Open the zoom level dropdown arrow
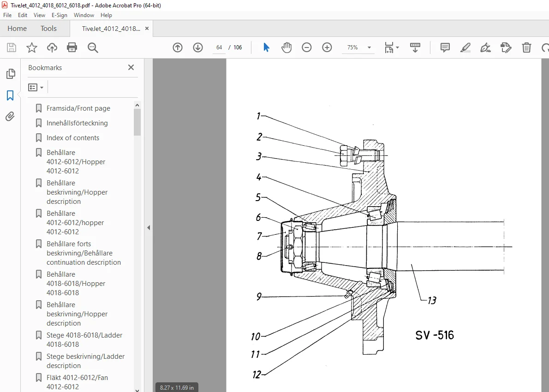 click(369, 48)
